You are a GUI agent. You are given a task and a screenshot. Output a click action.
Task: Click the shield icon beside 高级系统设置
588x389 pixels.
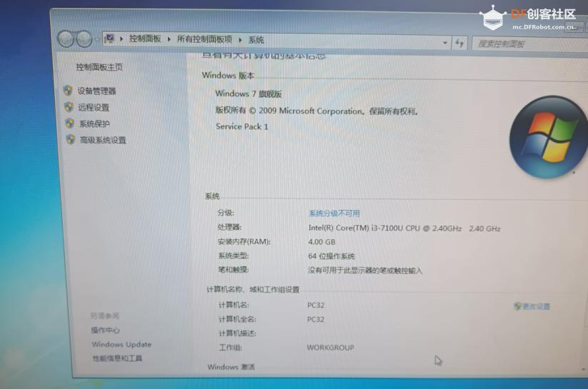pyautogui.click(x=71, y=139)
